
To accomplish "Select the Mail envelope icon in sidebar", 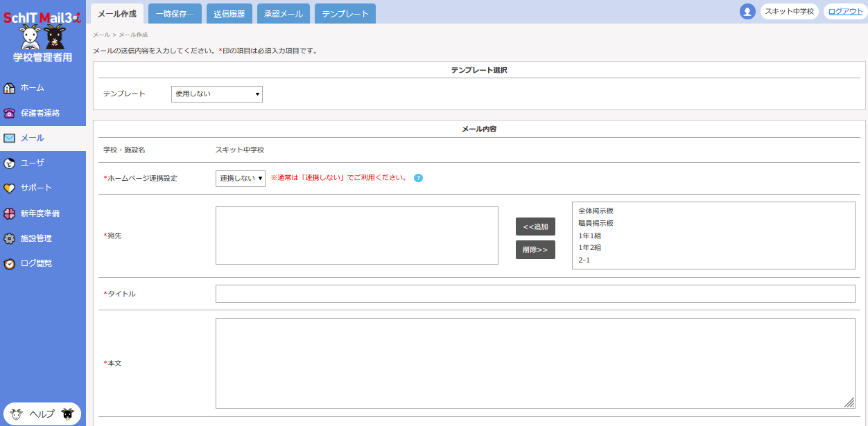I will pos(10,138).
